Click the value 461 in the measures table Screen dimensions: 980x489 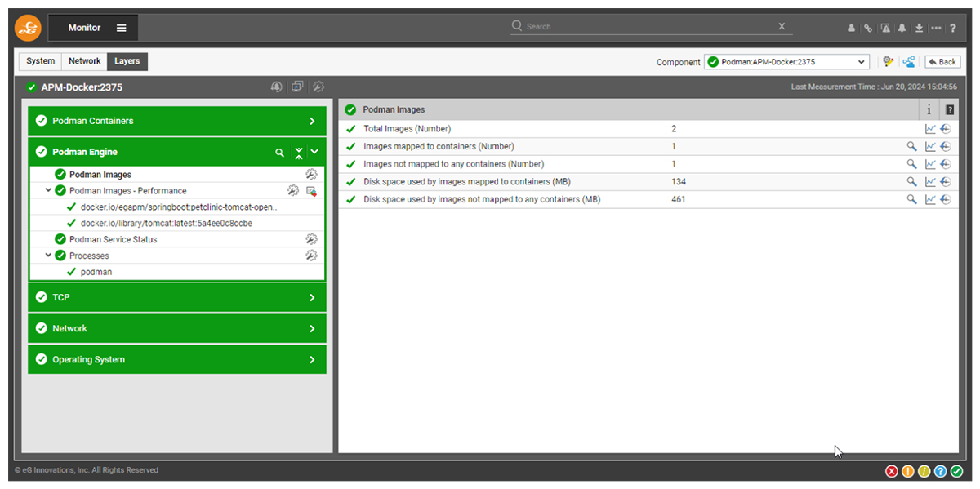coord(679,199)
